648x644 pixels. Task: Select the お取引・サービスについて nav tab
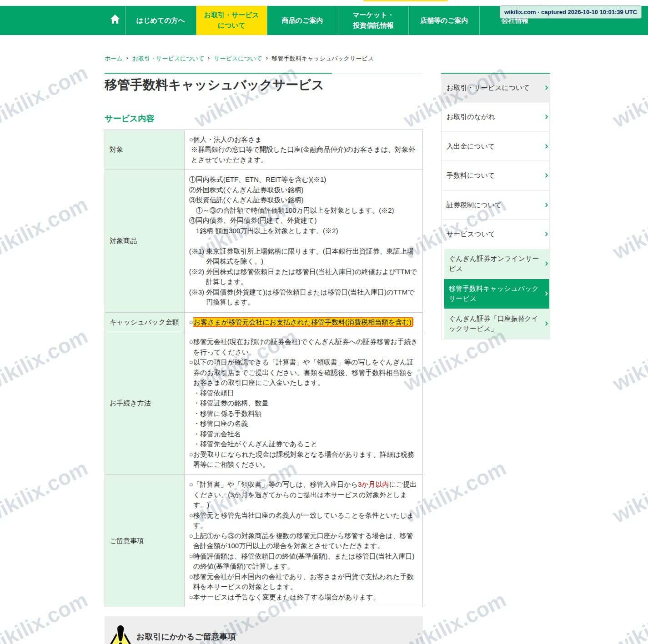pyautogui.click(x=231, y=20)
